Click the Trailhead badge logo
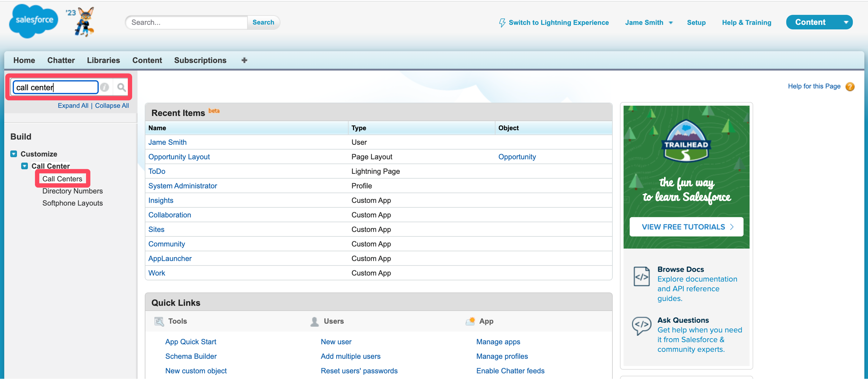Screen dimensions: 868x380 686,141
